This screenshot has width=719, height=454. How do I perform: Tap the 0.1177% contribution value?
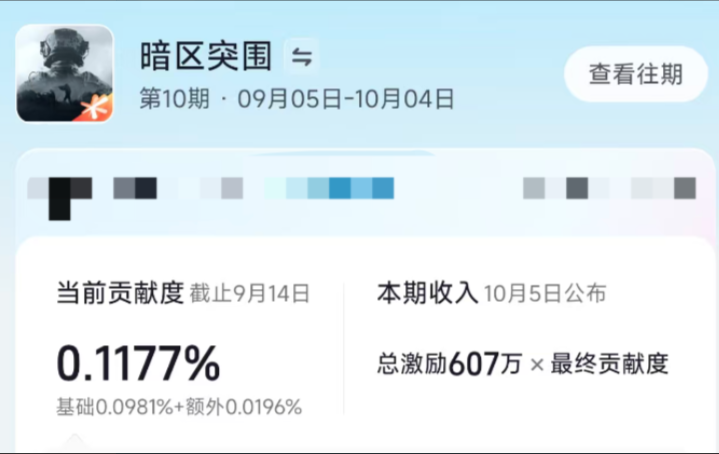pyautogui.click(x=138, y=364)
